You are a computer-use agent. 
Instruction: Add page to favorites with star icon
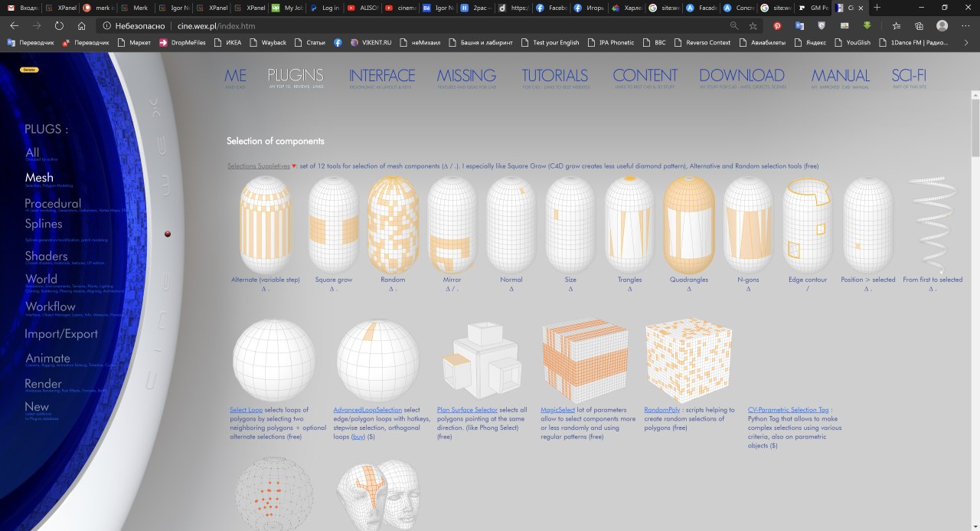(753, 25)
